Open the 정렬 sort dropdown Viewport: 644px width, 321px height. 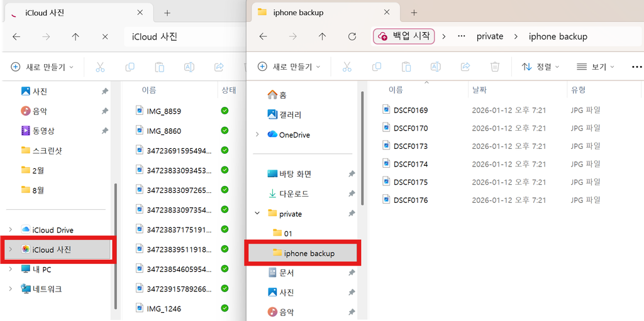(540, 67)
